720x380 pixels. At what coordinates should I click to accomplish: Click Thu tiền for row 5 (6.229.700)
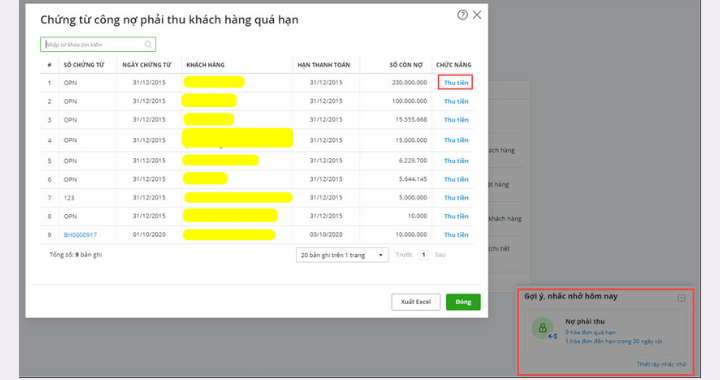click(456, 161)
